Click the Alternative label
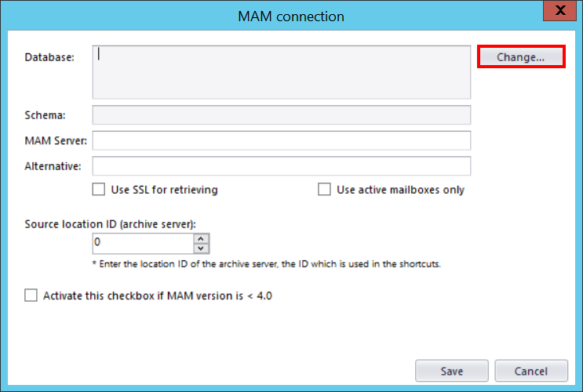Image resolution: width=583 pixels, height=392 pixels. coord(53,166)
